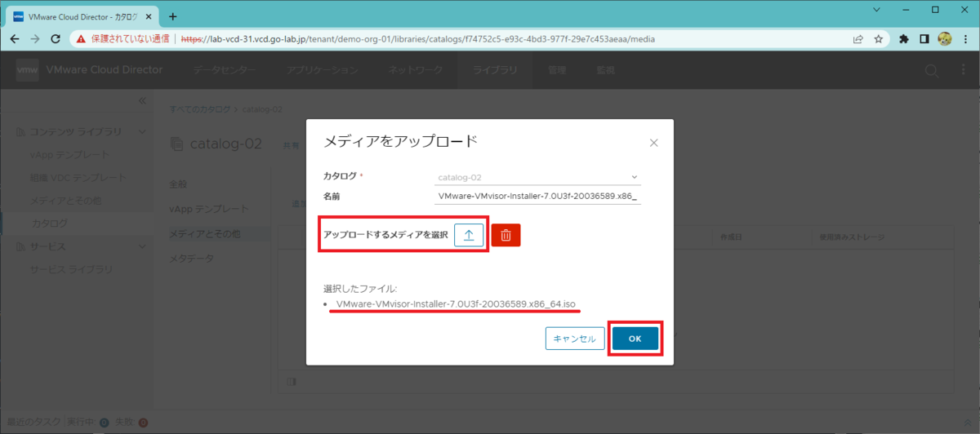Image resolution: width=980 pixels, height=434 pixels.
Task: Click the upload arrow media select button
Action: (469, 235)
